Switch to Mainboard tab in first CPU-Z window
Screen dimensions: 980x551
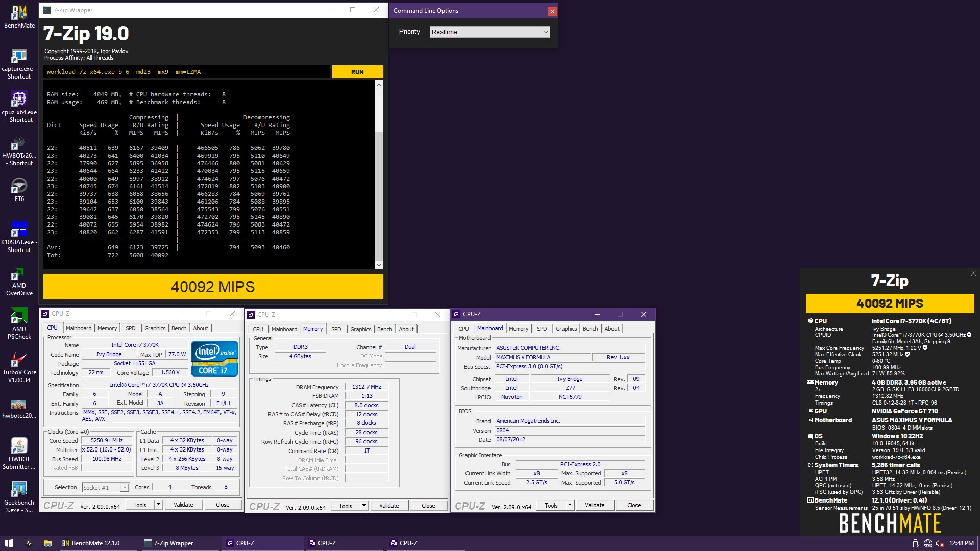pos(79,328)
